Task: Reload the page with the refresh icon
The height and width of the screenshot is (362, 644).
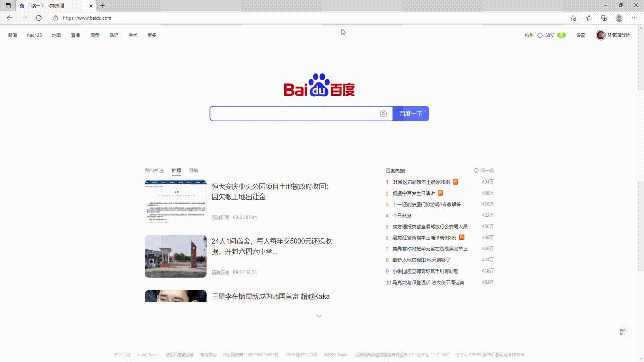Action: 39,18
